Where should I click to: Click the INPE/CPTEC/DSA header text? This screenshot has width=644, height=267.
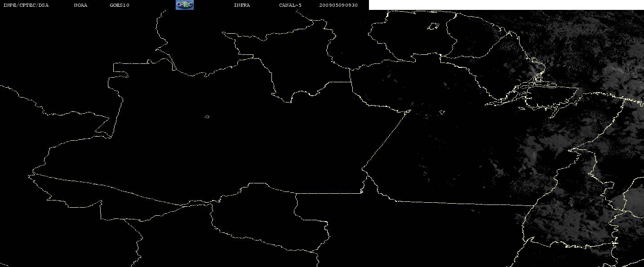26,5
